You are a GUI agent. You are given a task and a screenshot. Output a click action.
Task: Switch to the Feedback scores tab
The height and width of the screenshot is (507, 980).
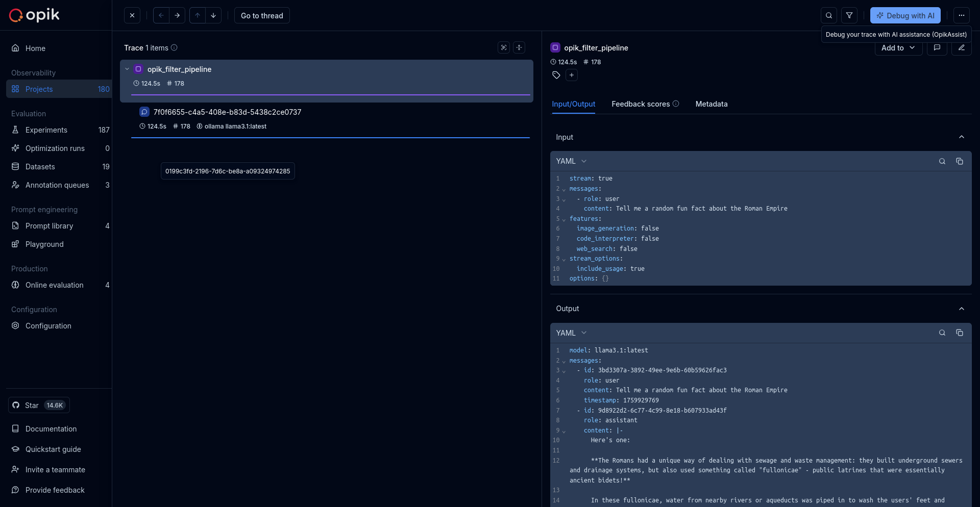click(x=640, y=104)
